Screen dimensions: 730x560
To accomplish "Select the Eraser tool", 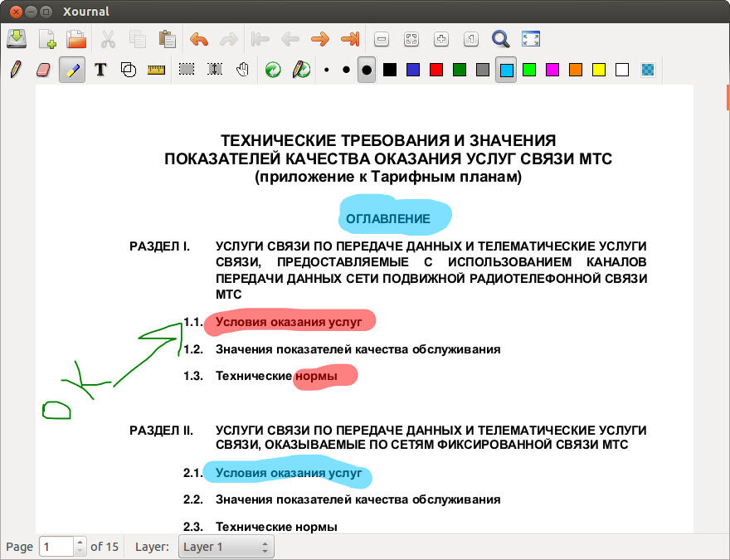I will tap(43, 70).
